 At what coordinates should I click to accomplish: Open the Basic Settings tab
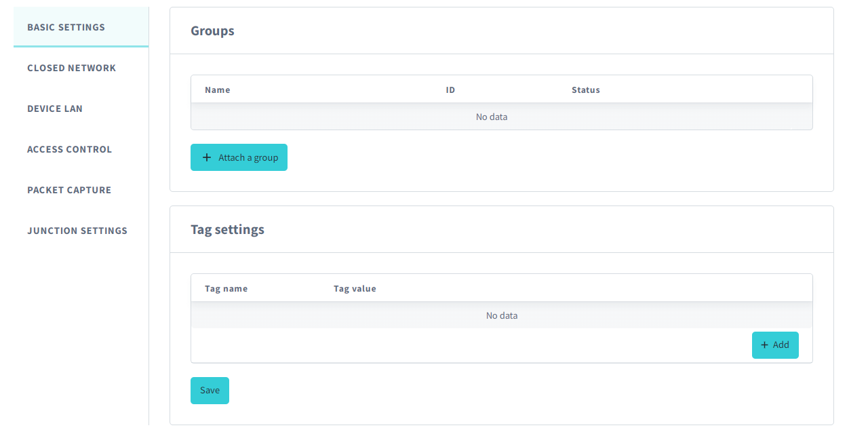pos(81,27)
